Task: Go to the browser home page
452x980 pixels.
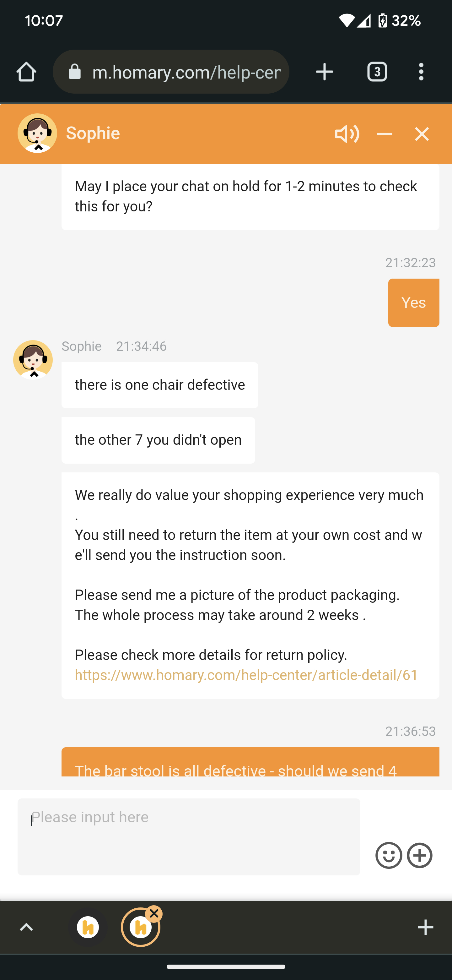Action: 26,72
